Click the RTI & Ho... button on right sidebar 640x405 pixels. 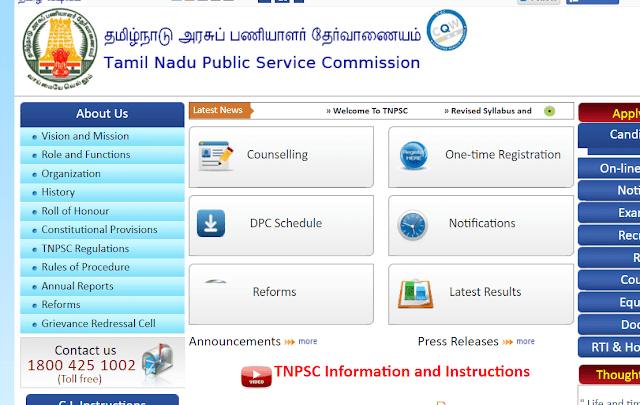tap(609, 347)
